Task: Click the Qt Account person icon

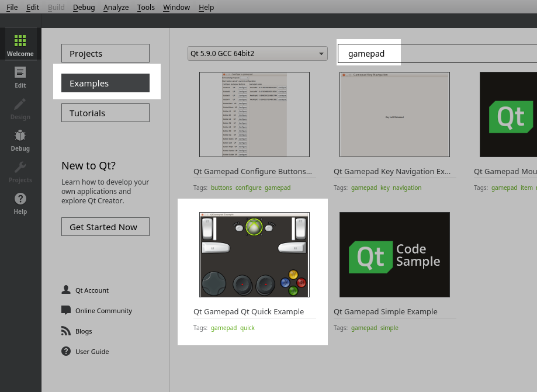Action: (x=66, y=290)
